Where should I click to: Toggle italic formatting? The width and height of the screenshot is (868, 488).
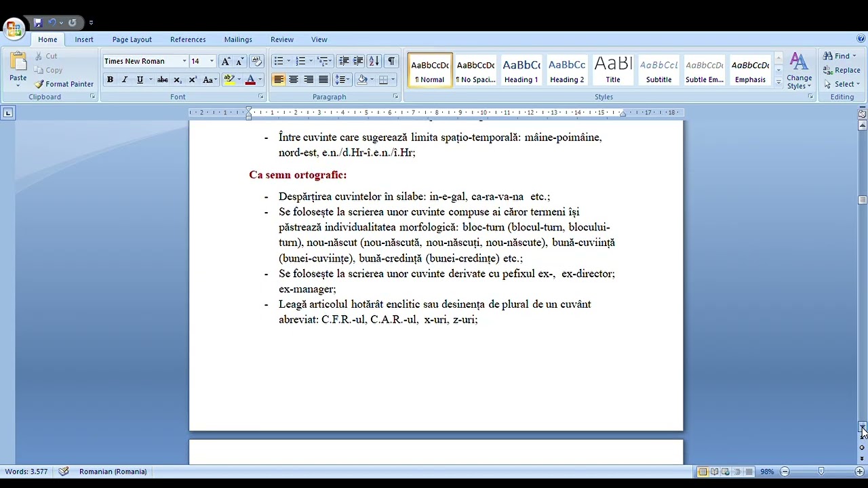tap(125, 80)
